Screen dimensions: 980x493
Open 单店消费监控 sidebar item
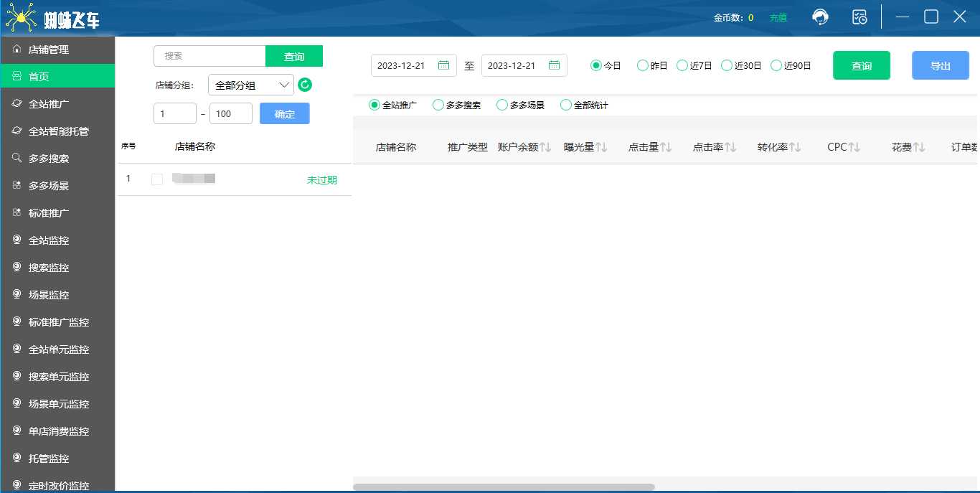[x=57, y=431]
